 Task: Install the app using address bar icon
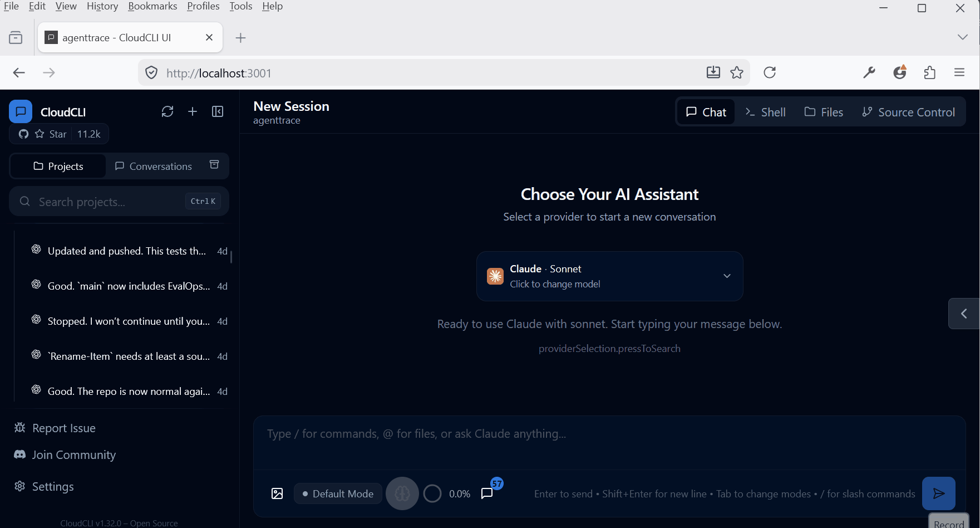713,72
